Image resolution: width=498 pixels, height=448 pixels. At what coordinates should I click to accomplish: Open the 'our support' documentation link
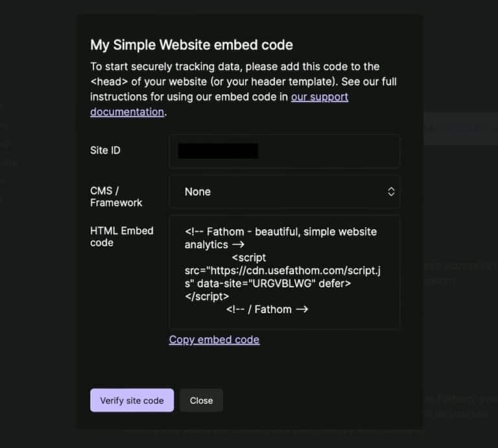point(320,97)
